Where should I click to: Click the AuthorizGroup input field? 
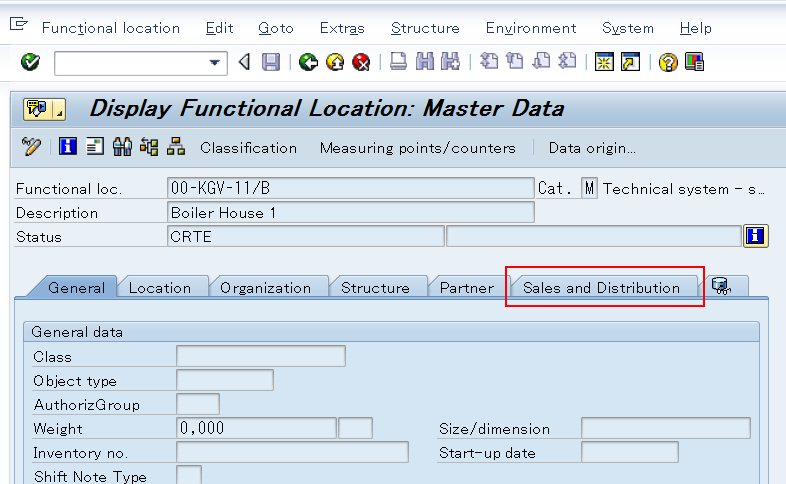click(x=198, y=404)
